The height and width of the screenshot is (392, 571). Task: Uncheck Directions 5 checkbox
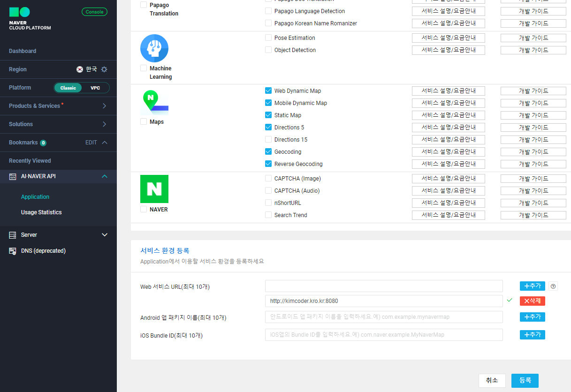(268, 128)
